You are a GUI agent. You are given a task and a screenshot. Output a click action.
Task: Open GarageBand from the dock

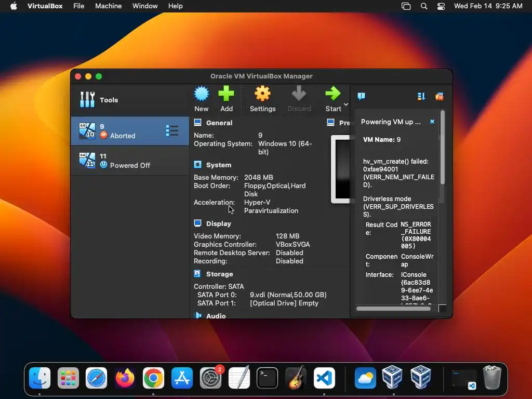click(296, 377)
